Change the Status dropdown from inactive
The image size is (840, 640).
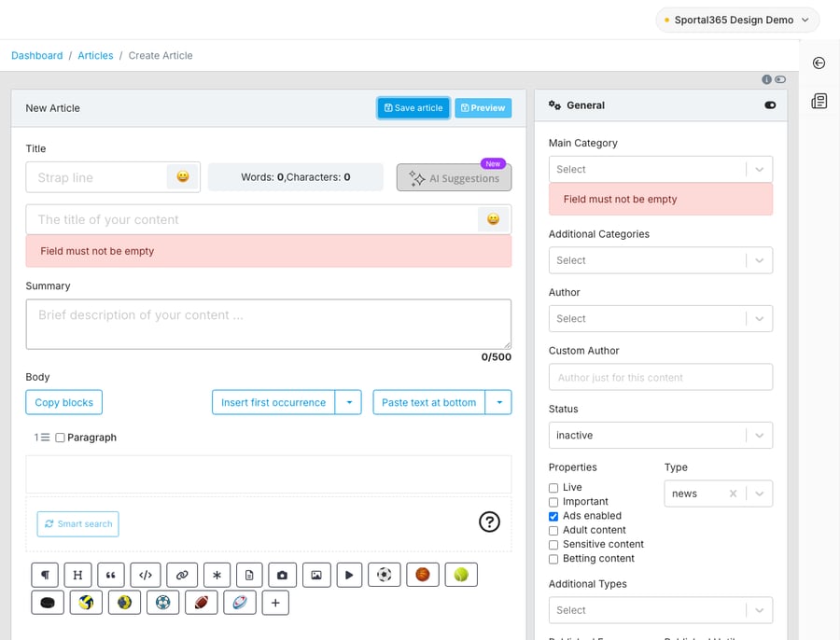(661, 436)
